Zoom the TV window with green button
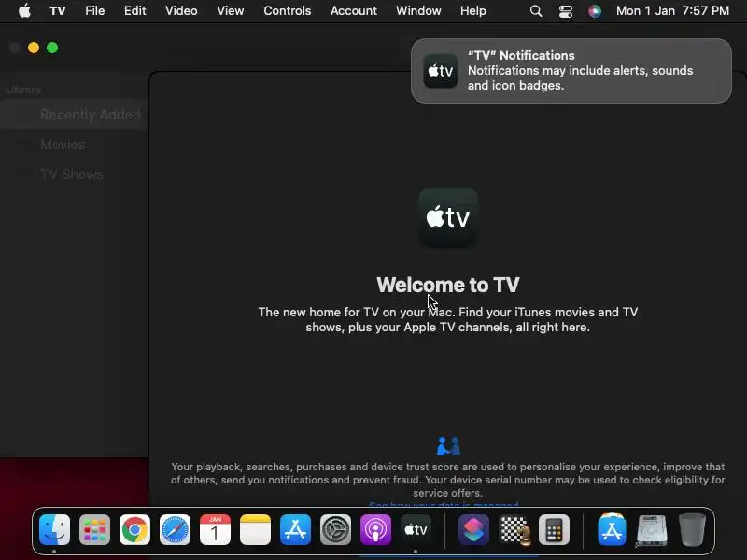The image size is (747, 560). click(x=52, y=48)
